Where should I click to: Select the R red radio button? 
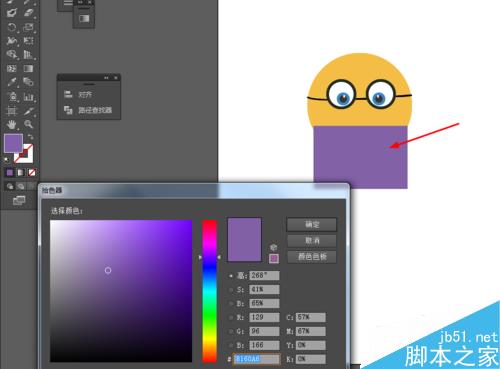point(231,317)
